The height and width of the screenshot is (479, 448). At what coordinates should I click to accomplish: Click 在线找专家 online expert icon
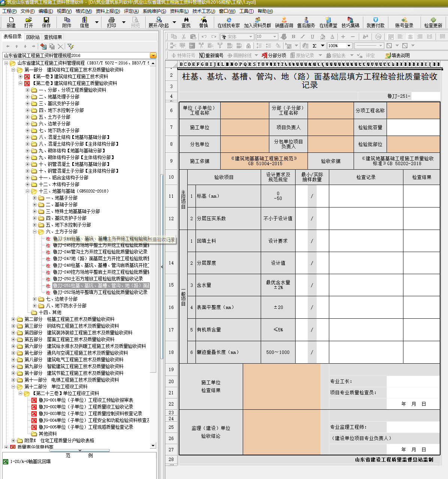click(x=228, y=22)
